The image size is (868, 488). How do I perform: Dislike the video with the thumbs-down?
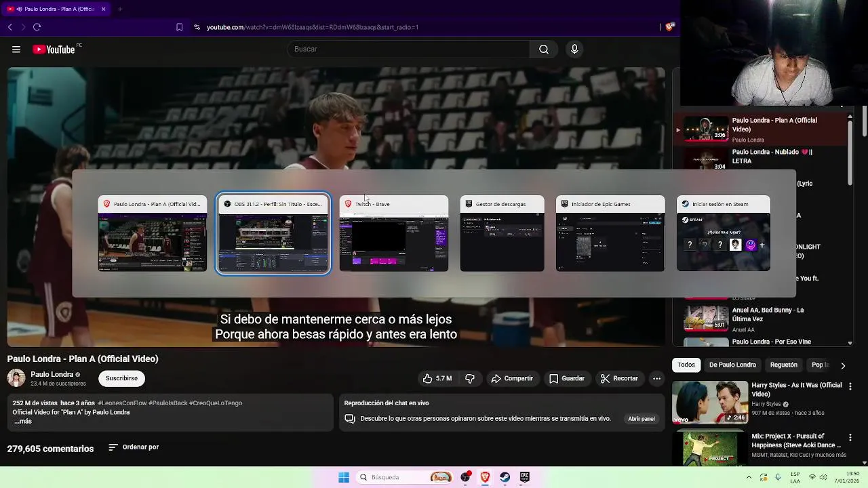470,379
